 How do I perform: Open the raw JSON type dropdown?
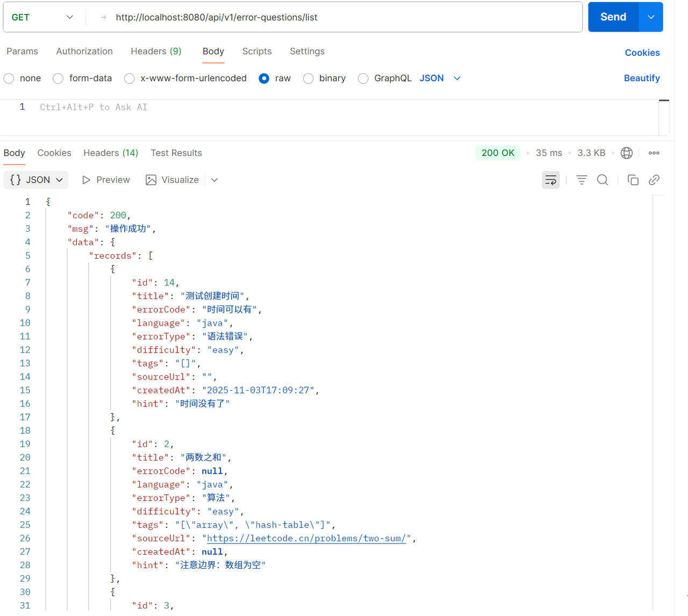tap(440, 78)
